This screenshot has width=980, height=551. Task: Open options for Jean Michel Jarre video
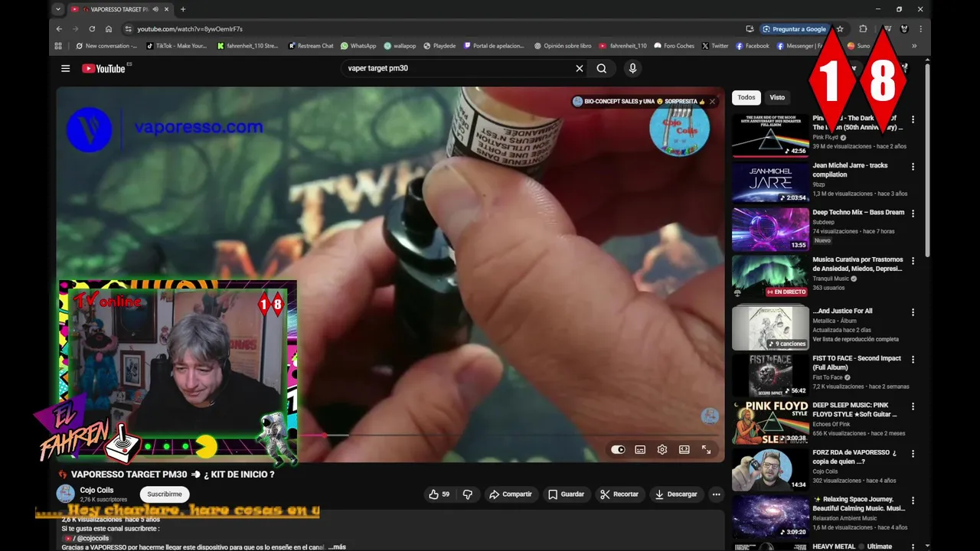(x=913, y=166)
